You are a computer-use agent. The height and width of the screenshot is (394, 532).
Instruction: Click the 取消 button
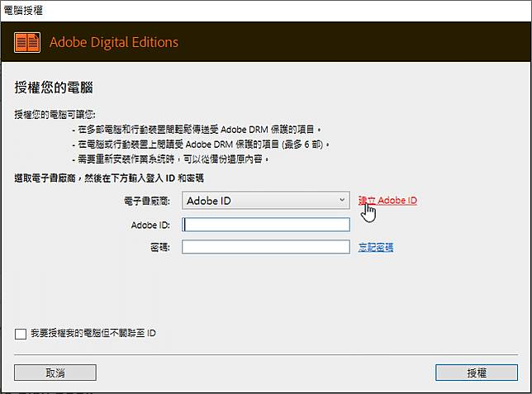(x=55, y=373)
